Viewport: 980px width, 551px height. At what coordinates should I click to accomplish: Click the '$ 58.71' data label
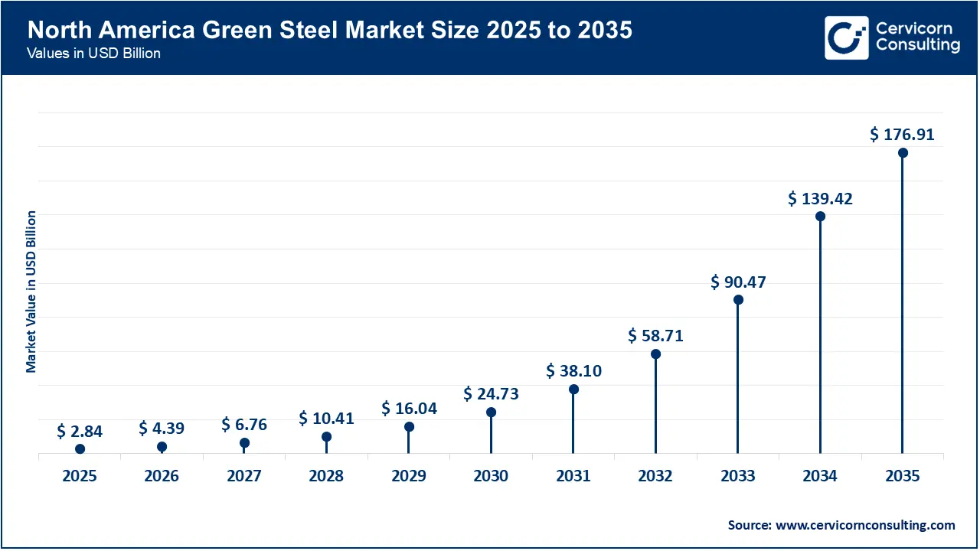point(655,336)
